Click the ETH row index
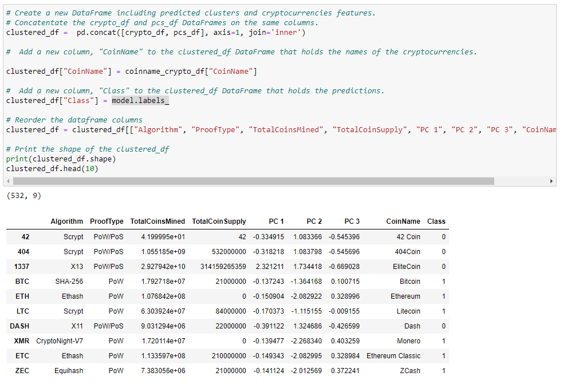This screenshot has width=563, height=392. pos(22,296)
